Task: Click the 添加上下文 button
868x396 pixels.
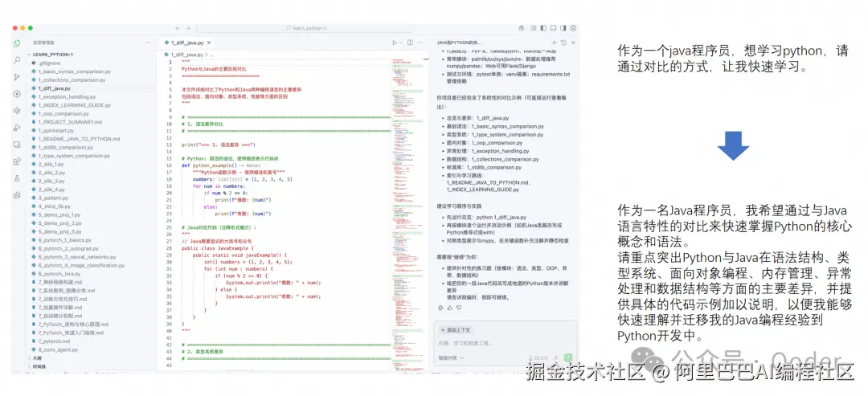Action: click(455, 329)
